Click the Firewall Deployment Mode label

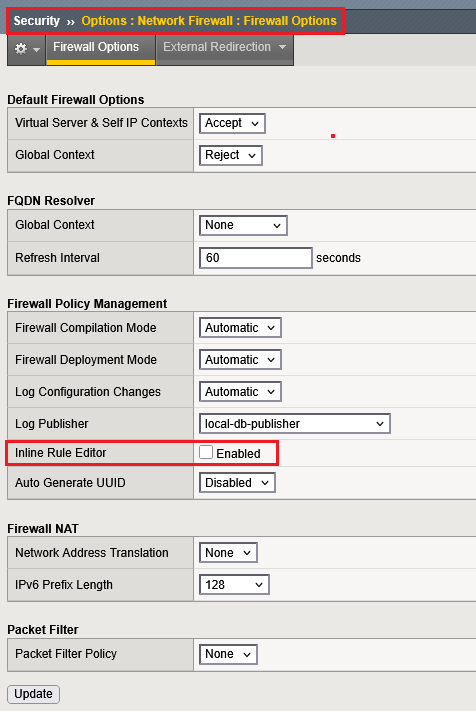86,360
